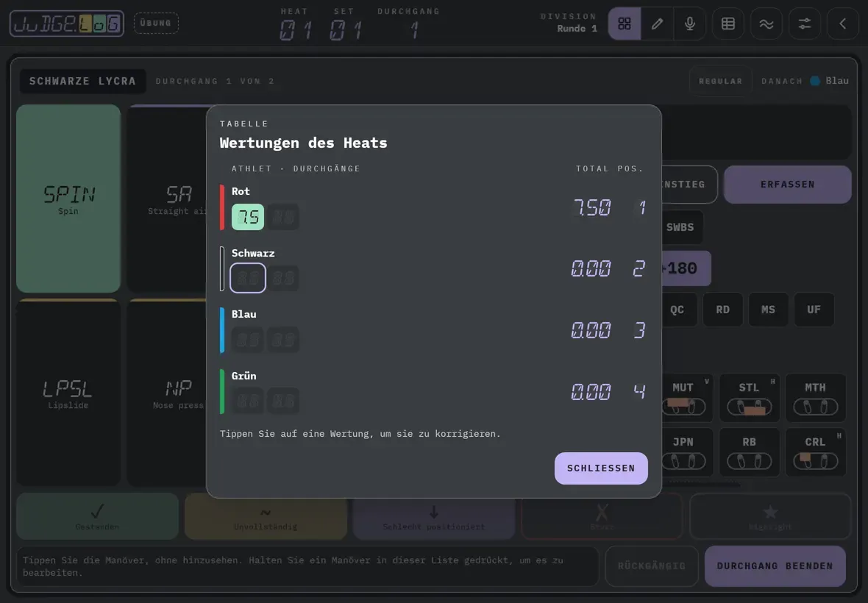Select the CRL grab board icon
The image size is (868, 603).
pyautogui.click(x=816, y=452)
